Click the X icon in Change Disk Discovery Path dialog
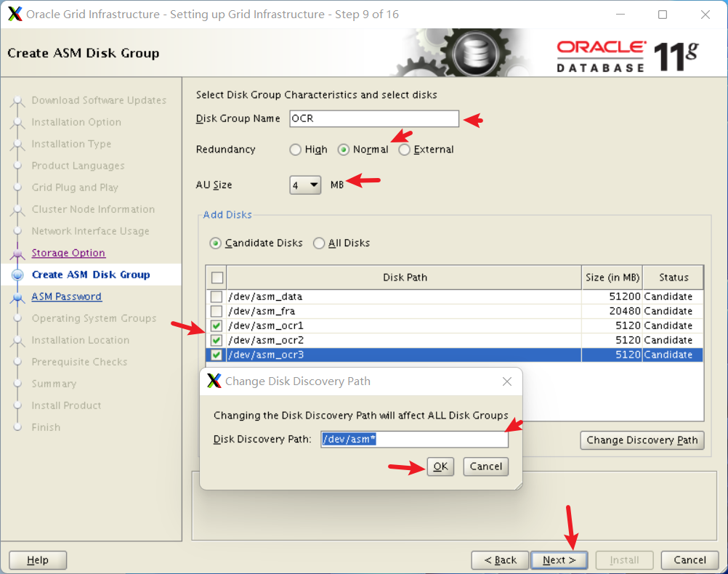This screenshot has width=728, height=574. [x=214, y=381]
